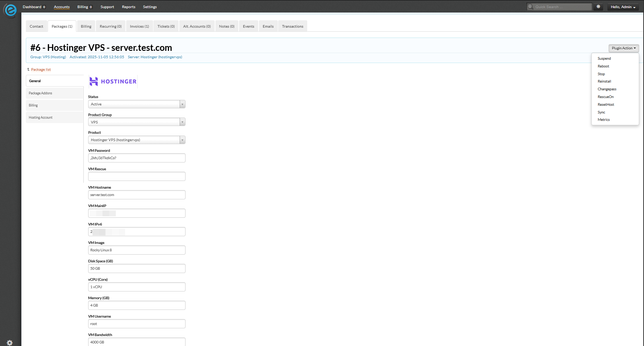Open the Status dropdown showing Active
Viewport: 644px width, 346px height.
click(x=182, y=104)
